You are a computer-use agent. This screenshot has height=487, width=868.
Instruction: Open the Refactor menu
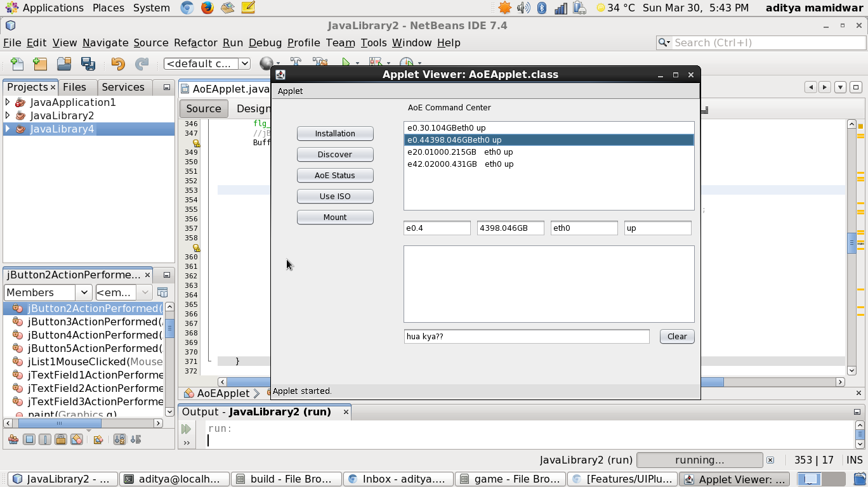(x=195, y=42)
